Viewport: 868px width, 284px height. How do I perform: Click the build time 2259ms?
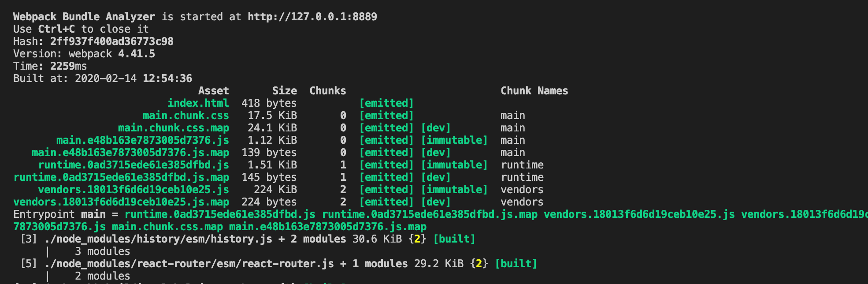68,66
